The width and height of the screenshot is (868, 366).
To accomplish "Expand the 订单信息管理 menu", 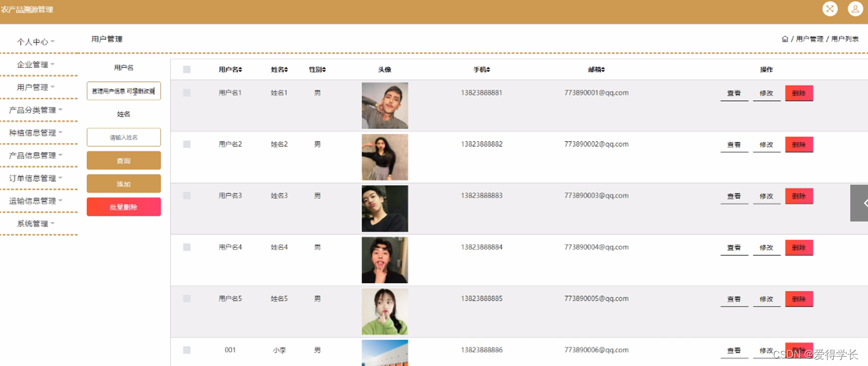I will tap(36, 178).
